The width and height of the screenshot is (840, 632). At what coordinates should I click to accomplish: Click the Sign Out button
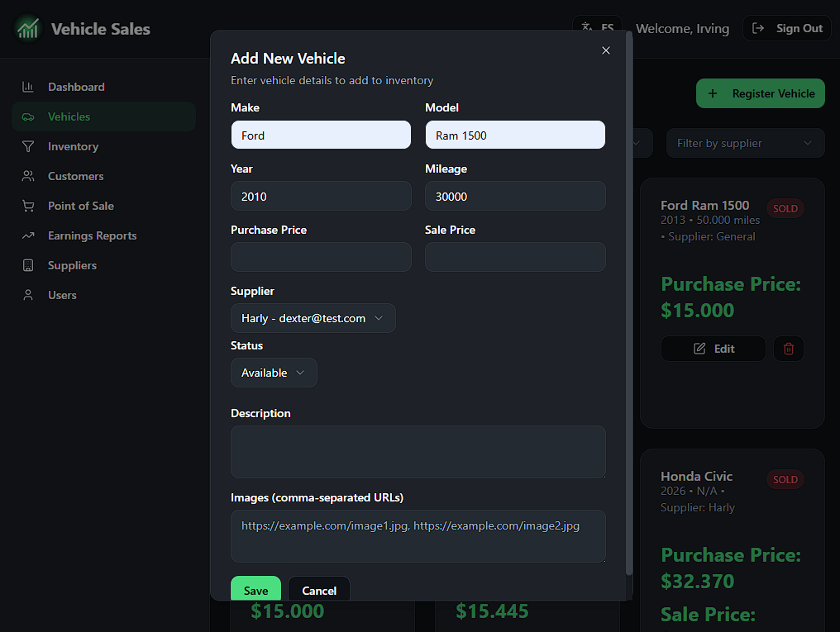coord(786,28)
